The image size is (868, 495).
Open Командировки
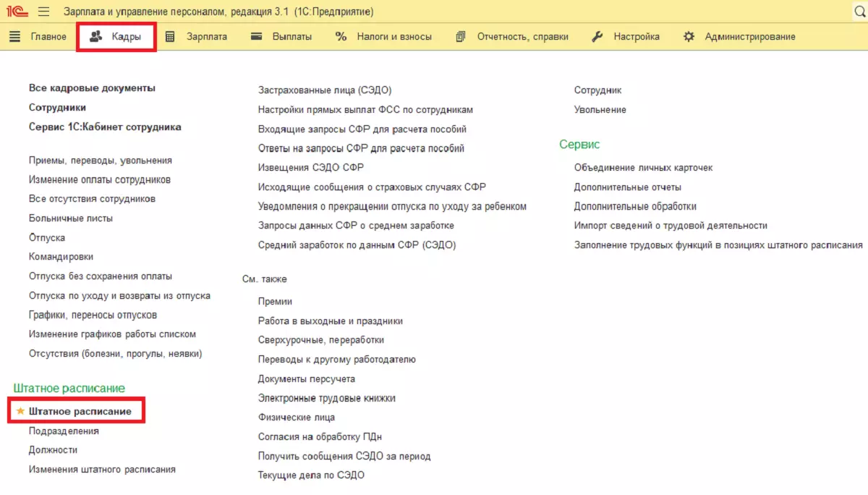point(61,256)
